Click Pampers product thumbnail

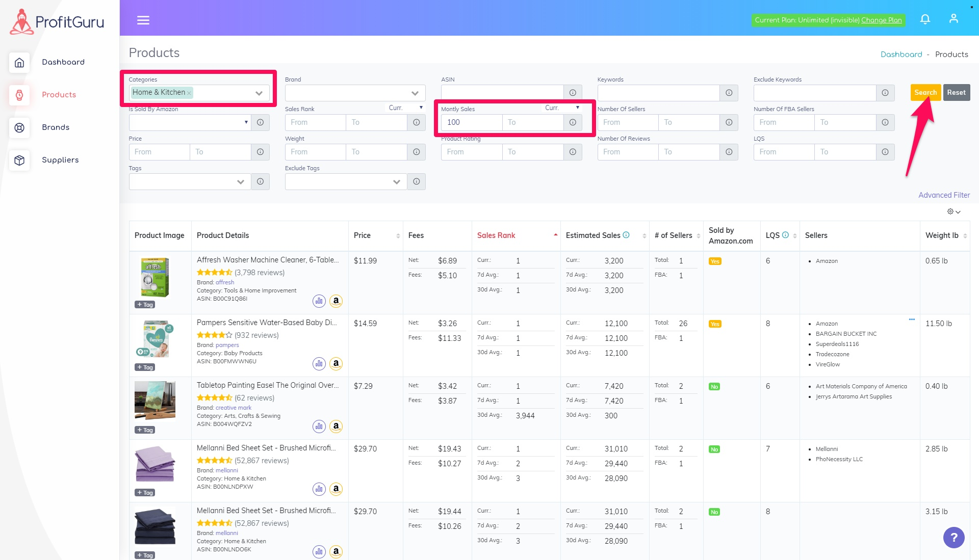point(156,339)
